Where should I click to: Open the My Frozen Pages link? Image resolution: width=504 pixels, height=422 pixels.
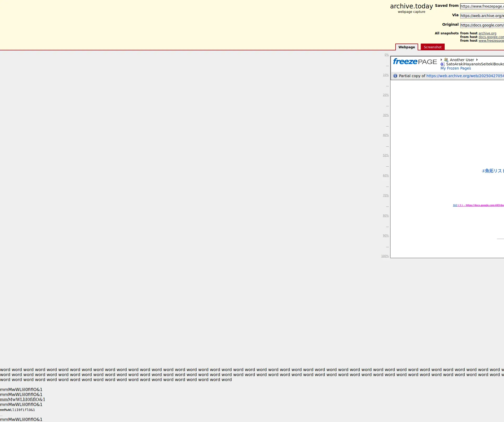455,68
